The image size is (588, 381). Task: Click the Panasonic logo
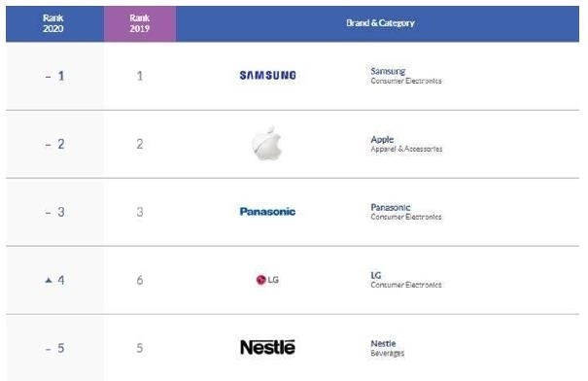(267, 212)
